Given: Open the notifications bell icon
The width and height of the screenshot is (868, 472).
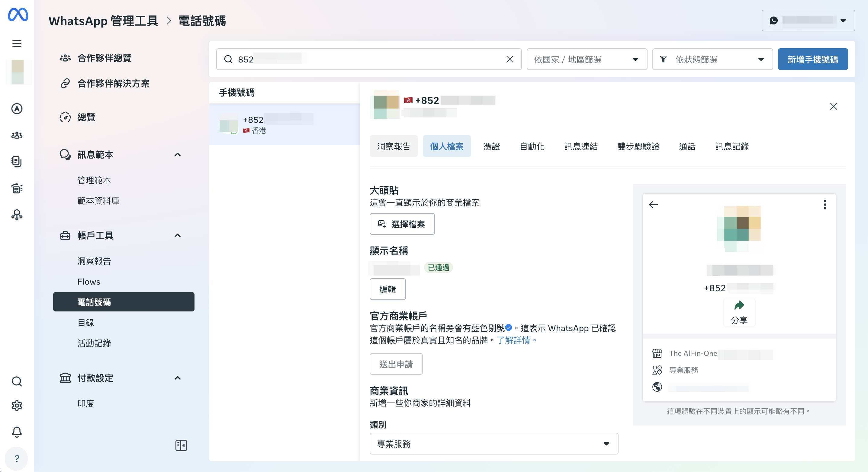Looking at the screenshot, I should click(17, 432).
